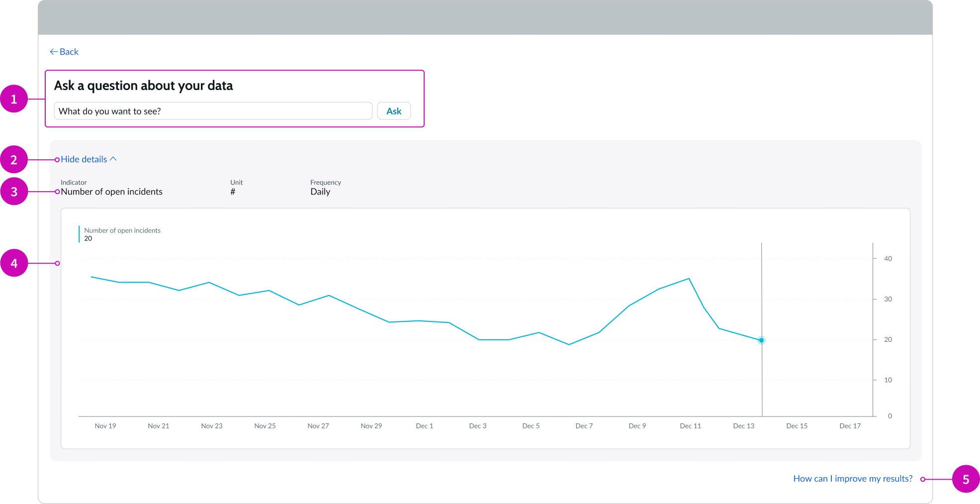This screenshot has height=504, width=980.
Task: Click the numbered callout badge 1
Action: pyautogui.click(x=14, y=99)
